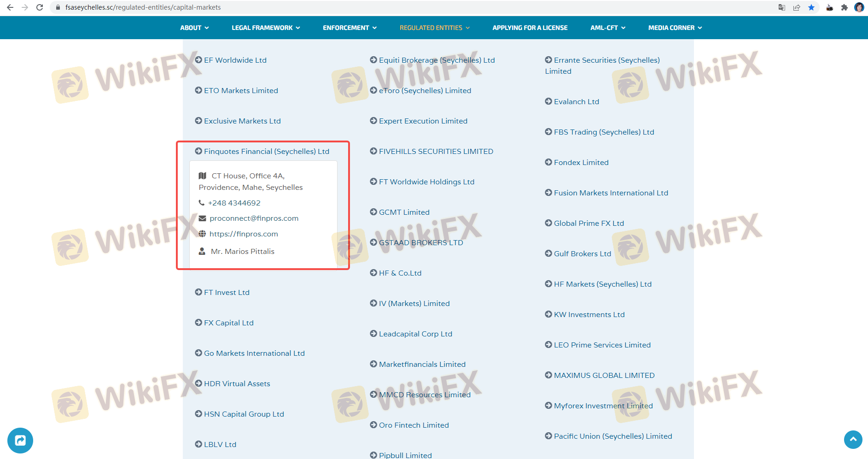Expand the About dropdown menu
The height and width of the screenshot is (459, 868).
[194, 28]
